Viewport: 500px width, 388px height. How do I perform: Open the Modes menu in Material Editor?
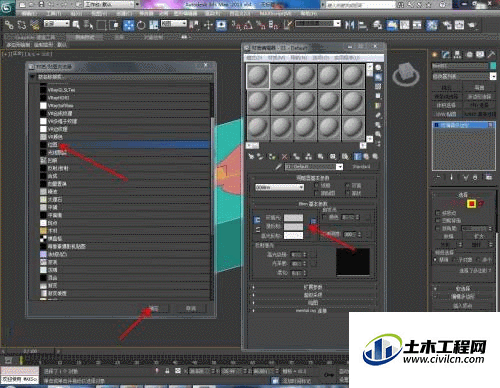click(x=254, y=58)
